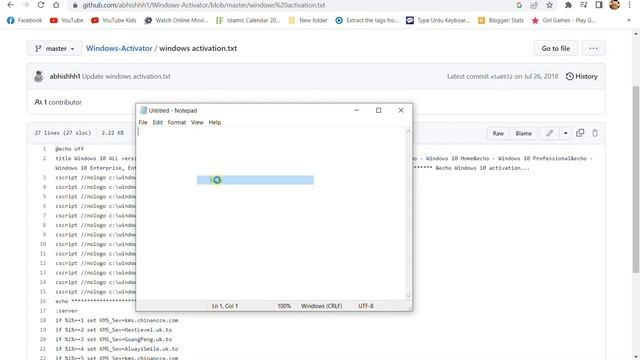Image resolution: width=640 pixels, height=360 pixels.
Task: Open the Notepad View menu
Action: (x=197, y=122)
